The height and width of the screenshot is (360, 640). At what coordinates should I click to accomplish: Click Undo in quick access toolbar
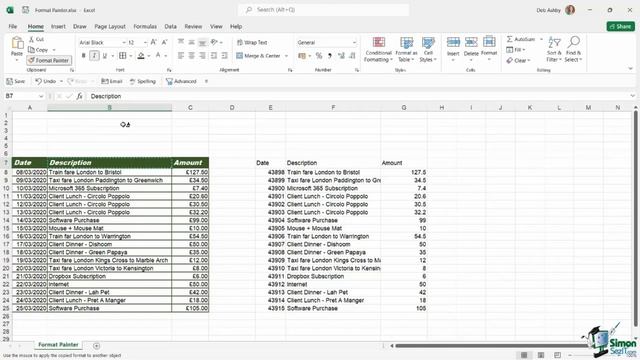click(45, 81)
